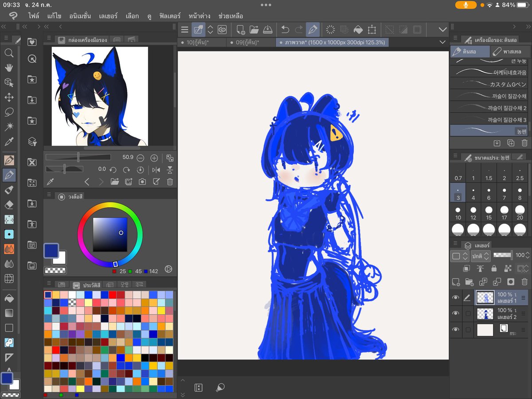Select the Move layer arrows tool
The image size is (532, 399).
click(9, 97)
